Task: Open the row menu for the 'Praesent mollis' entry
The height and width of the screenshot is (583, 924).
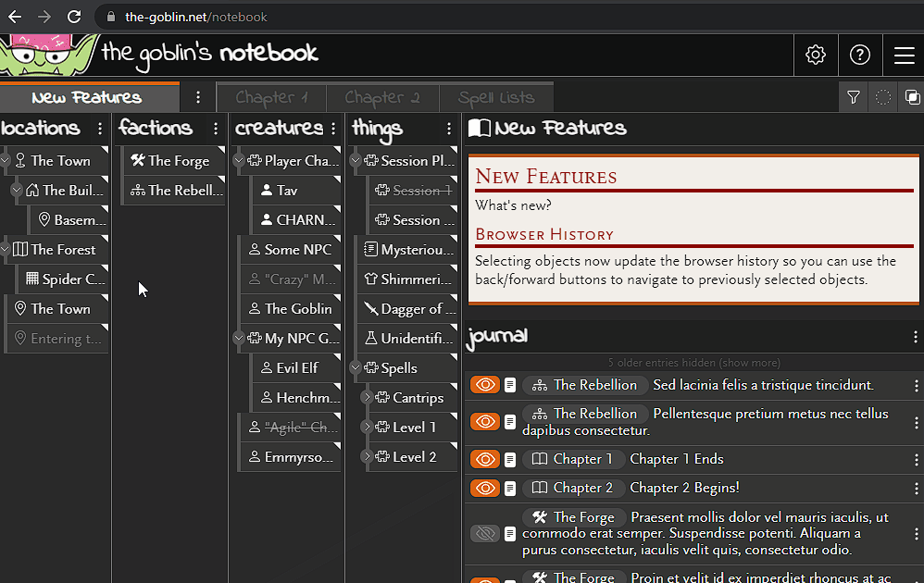Action: (916, 534)
